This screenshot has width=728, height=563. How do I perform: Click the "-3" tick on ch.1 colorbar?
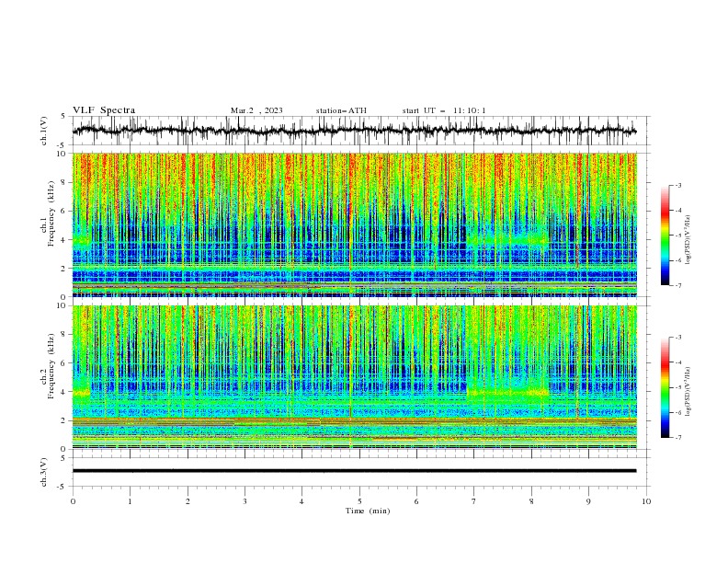[x=677, y=185]
